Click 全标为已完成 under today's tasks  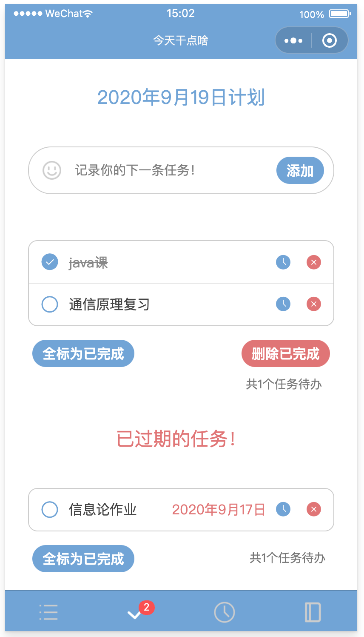pyautogui.click(x=83, y=353)
